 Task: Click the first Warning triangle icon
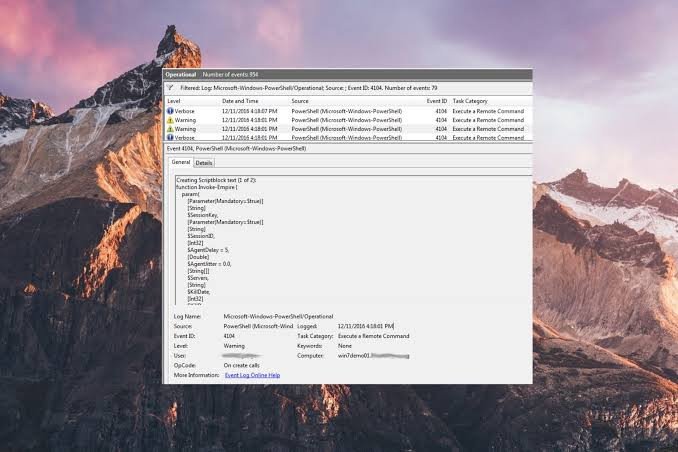click(x=170, y=120)
